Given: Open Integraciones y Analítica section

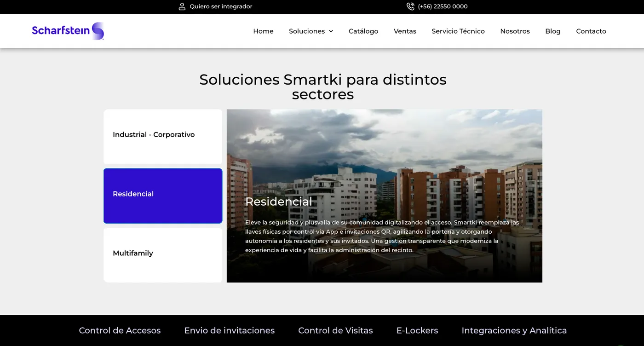Looking at the screenshot, I should pos(514,330).
